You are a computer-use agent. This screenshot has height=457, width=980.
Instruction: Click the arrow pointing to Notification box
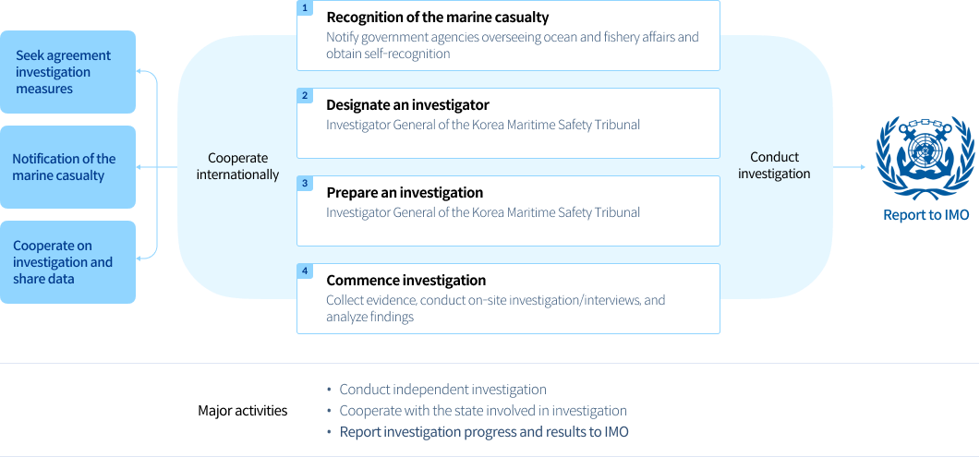tap(146, 167)
